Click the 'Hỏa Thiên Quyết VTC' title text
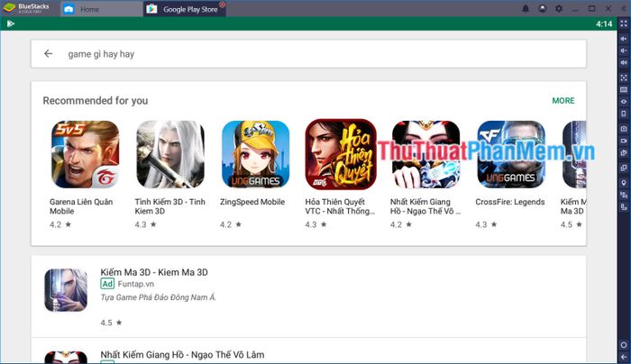The image size is (631, 364). [x=340, y=206]
